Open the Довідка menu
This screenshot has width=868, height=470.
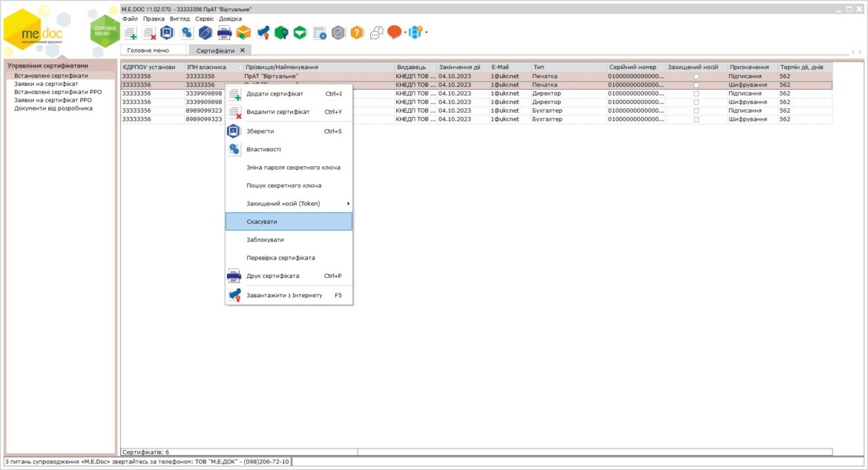230,19
